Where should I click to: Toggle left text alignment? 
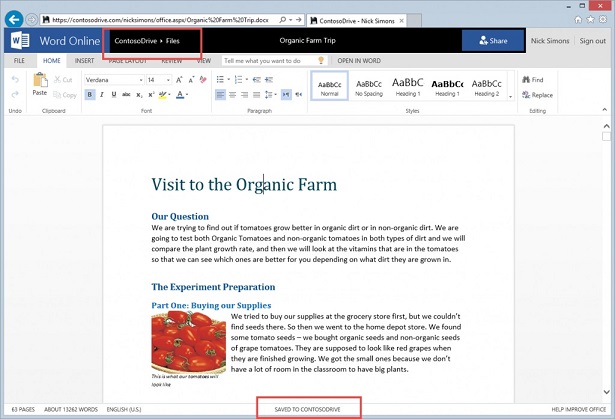[220, 95]
